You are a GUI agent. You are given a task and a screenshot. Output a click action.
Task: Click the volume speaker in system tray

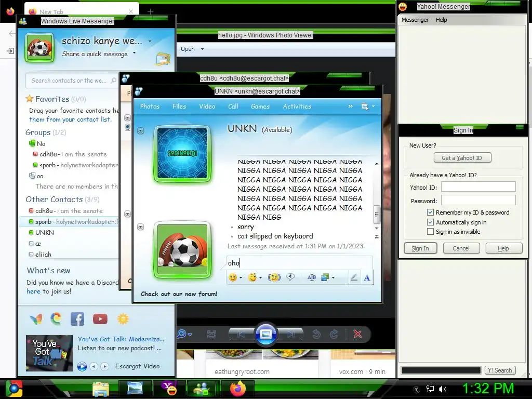443,389
